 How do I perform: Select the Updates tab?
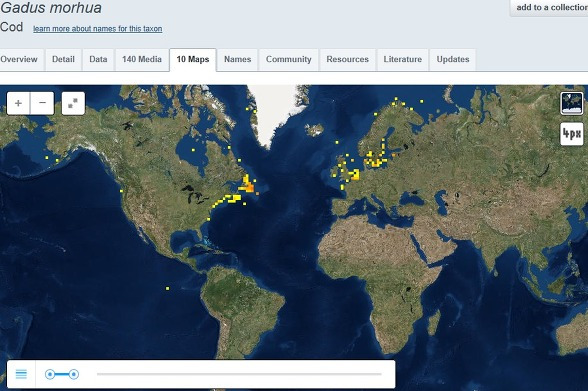[453, 59]
